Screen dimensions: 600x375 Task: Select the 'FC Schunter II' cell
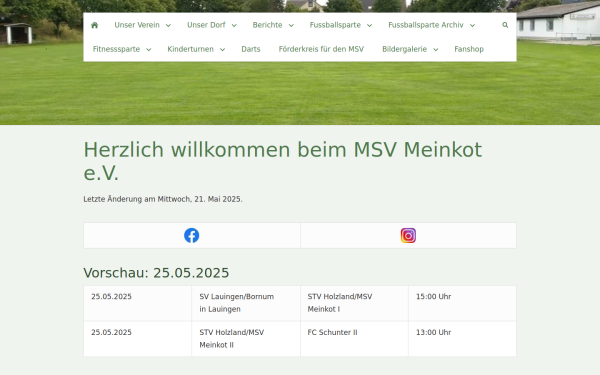tap(354, 339)
